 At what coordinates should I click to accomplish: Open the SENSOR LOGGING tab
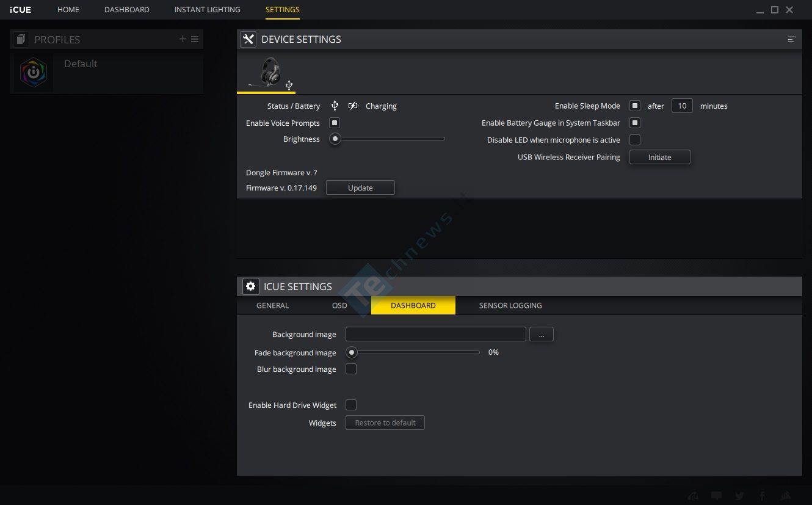(x=510, y=305)
